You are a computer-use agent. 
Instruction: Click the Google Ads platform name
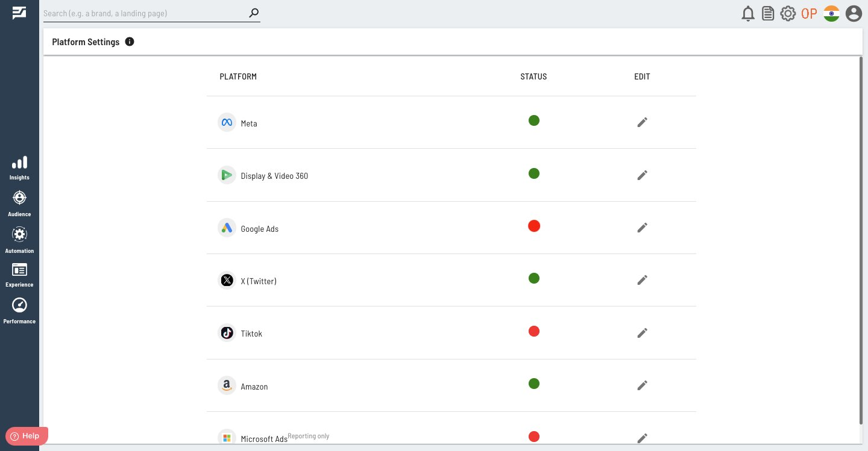pyautogui.click(x=260, y=229)
